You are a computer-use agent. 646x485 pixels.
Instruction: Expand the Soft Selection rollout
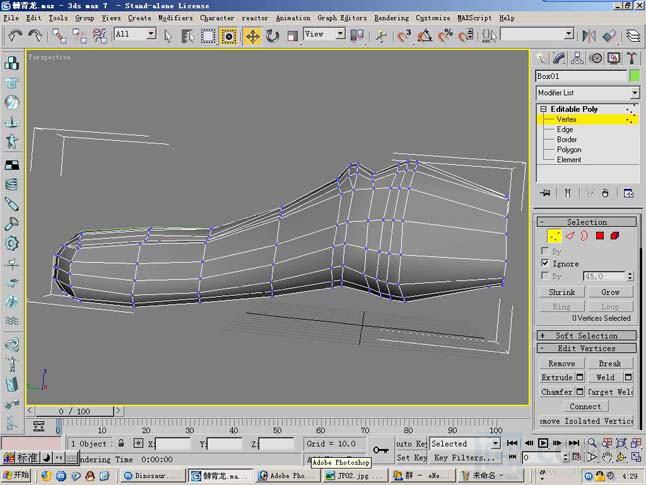[586, 335]
